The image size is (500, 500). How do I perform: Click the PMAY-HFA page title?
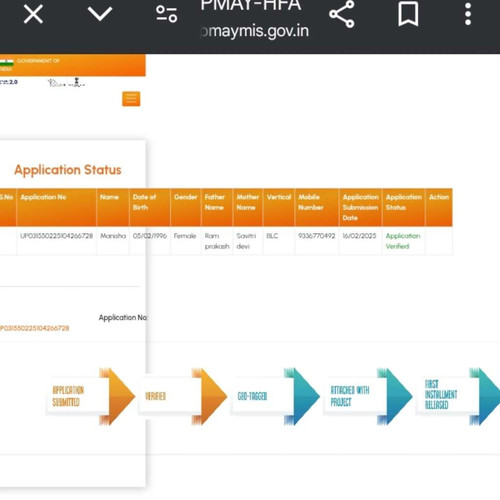click(x=251, y=6)
